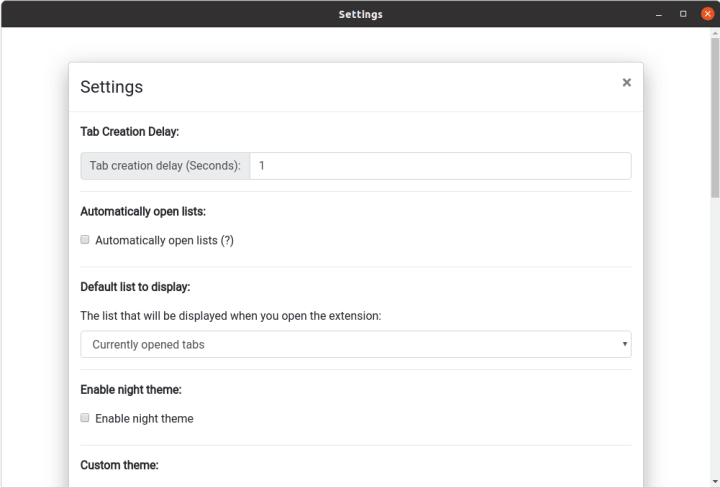
Task: Click the 'Enable night theme' checkbox label text
Action: pos(144,419)
